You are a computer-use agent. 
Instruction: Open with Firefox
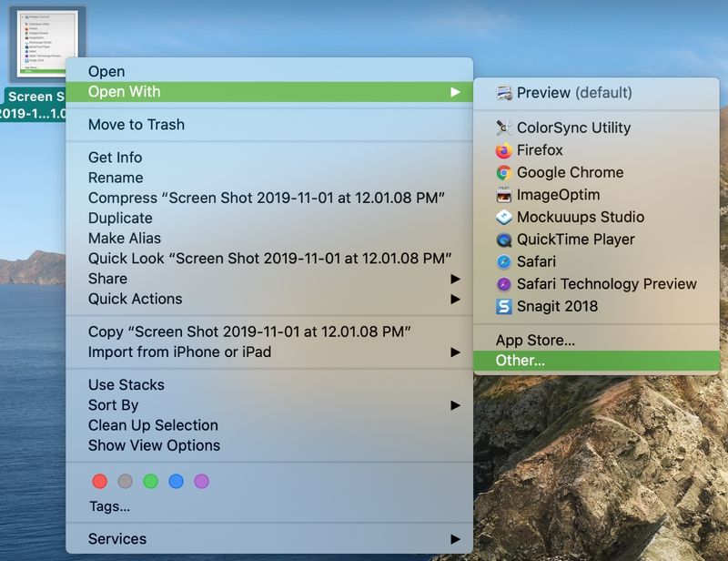click(x=597, y=150)
